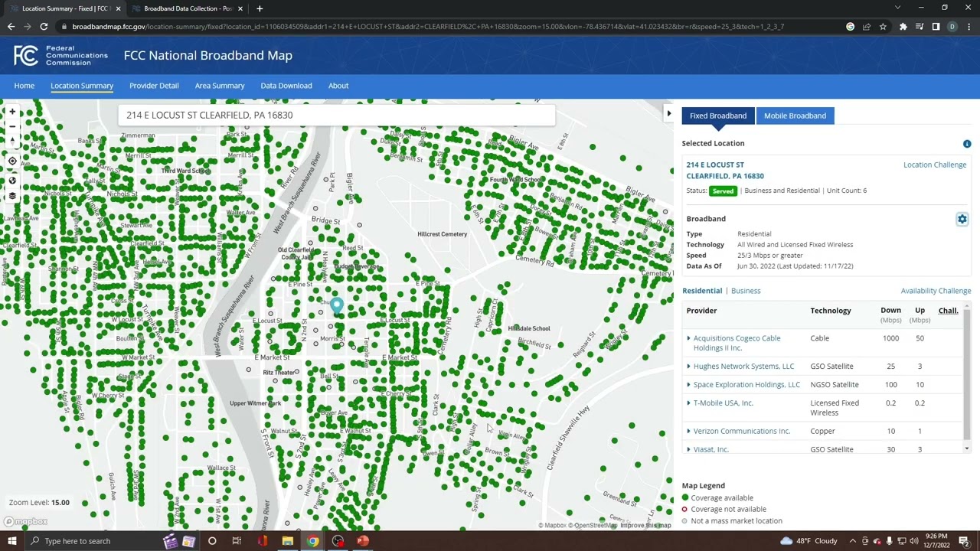Click Chall. column header
This screenshot has width=980, height=551.
point(948,311)
